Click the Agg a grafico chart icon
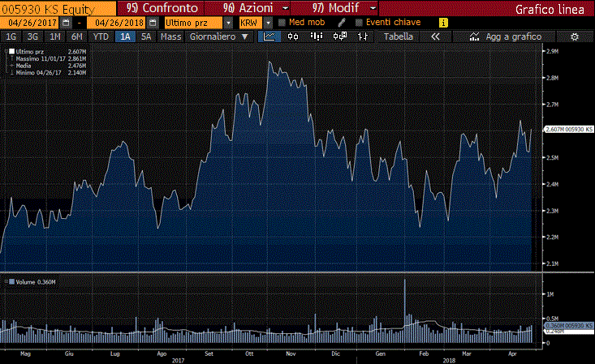The image size is (595, 364). click(474, 36)
